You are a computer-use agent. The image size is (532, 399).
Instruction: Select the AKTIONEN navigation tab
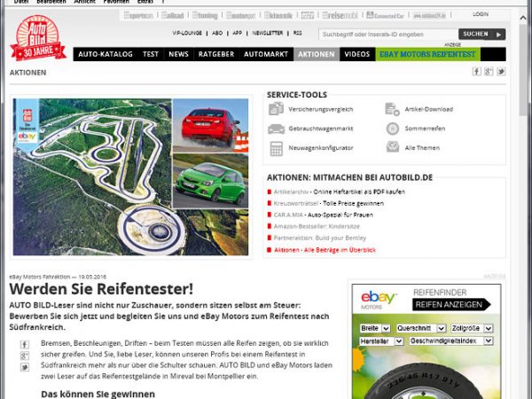coord(317,54)
